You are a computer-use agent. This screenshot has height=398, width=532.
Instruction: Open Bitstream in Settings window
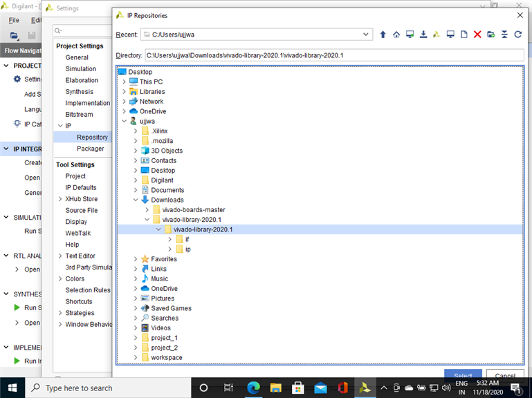click(79, 114)
